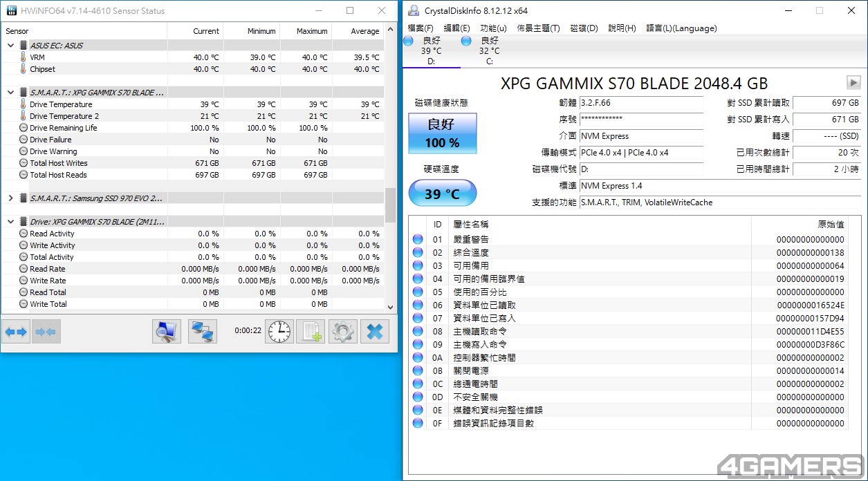Click the Drive Remaining Life sensor icon

tap(24, 128)
